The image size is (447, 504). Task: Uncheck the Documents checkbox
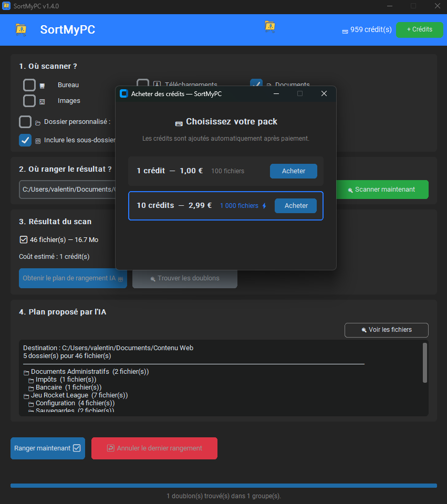pos(256,82)
